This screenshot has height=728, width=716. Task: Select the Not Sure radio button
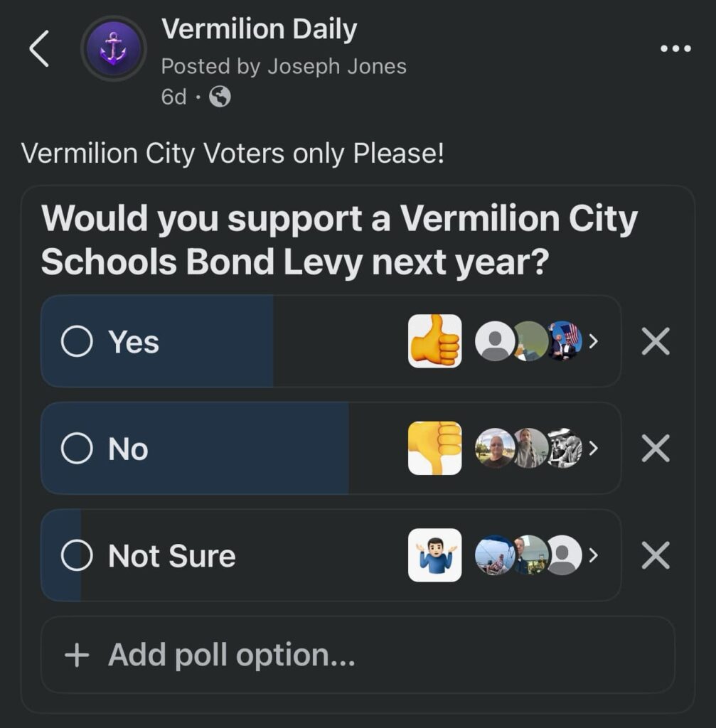[77, 555]
